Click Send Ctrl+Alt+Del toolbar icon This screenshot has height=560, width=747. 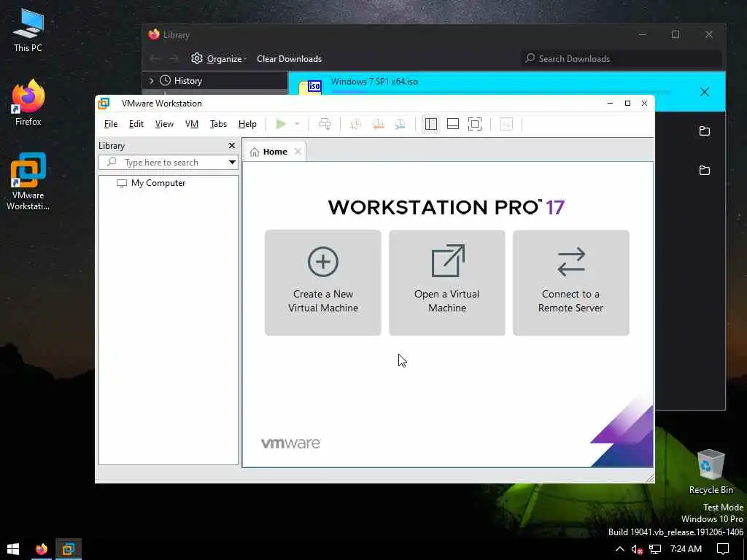(x=325, y=124)
